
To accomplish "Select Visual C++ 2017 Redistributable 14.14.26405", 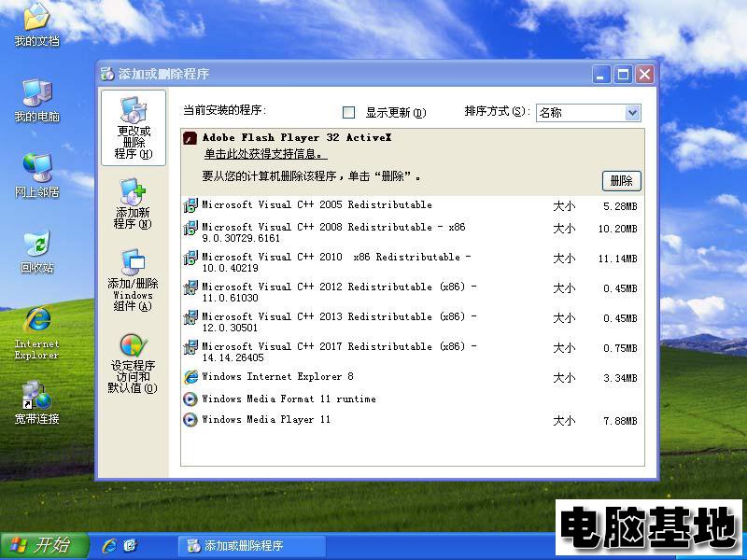I will coord(413,353).
